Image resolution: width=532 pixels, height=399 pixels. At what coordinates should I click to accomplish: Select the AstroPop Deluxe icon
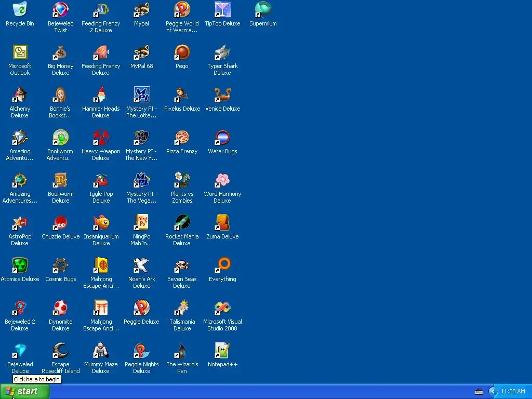pos(20,222)
